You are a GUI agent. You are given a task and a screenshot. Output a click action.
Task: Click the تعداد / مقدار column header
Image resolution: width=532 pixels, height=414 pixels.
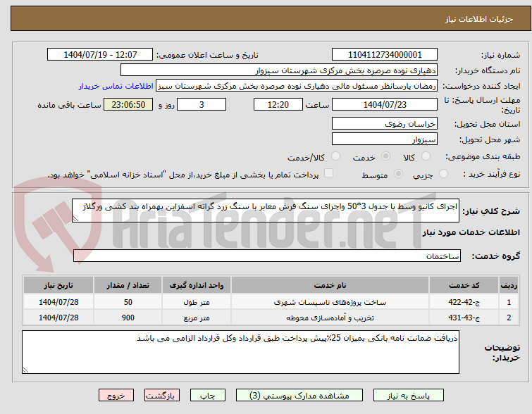tap(128, 285)
